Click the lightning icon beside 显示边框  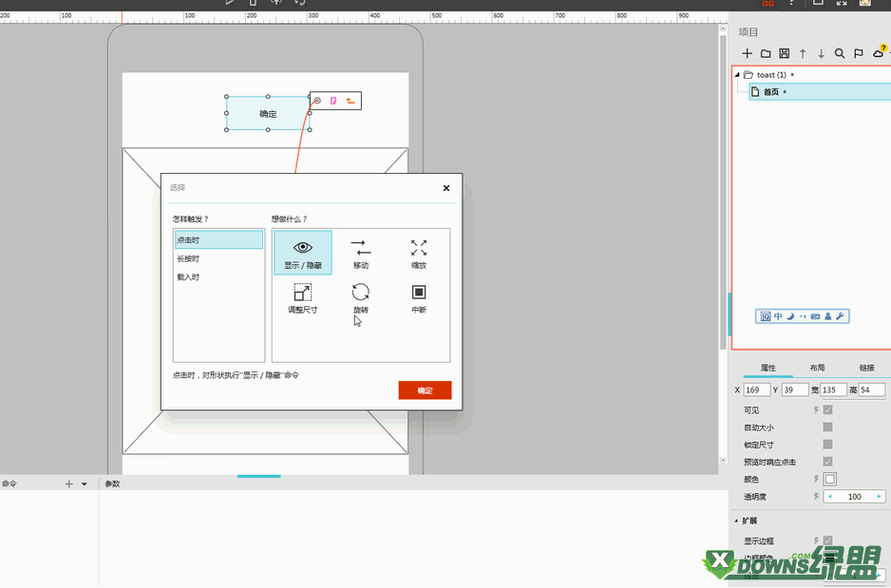pyautogui.click(x=816, y=541)
